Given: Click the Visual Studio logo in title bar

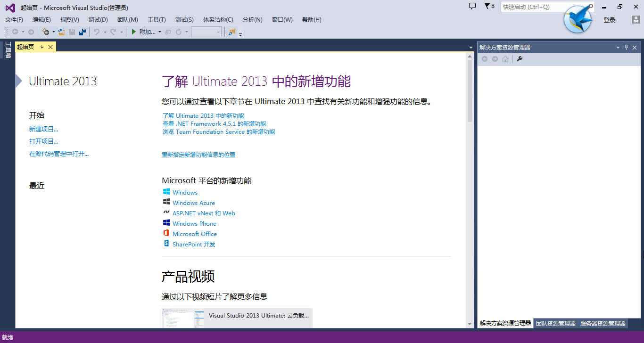Looking at the screenshot, I should click(10, 7).
